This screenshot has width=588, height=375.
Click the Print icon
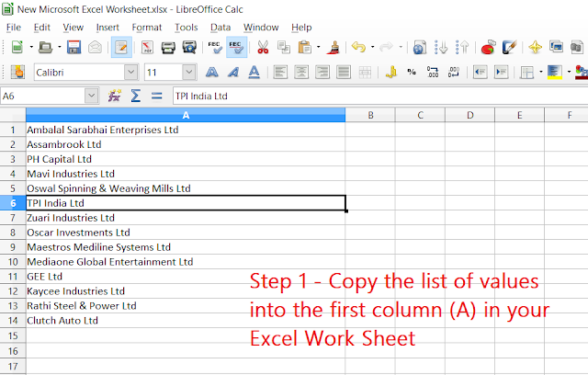(168, 48)
